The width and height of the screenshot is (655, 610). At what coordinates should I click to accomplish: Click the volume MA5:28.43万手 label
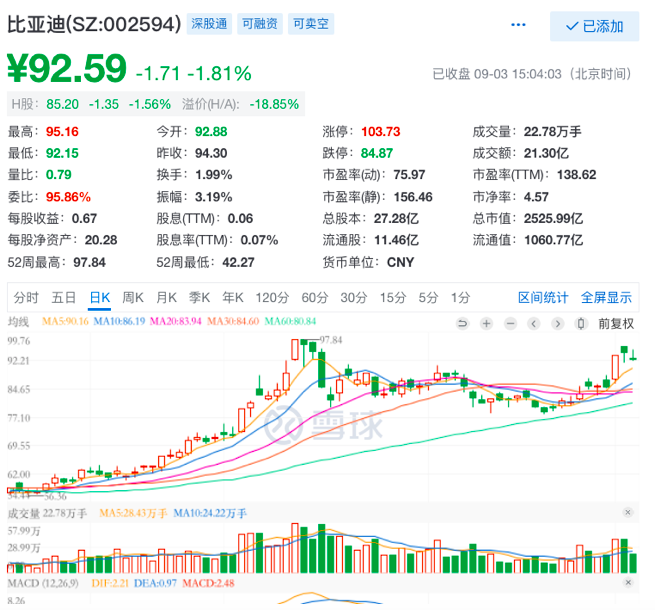tap(133, 513)
